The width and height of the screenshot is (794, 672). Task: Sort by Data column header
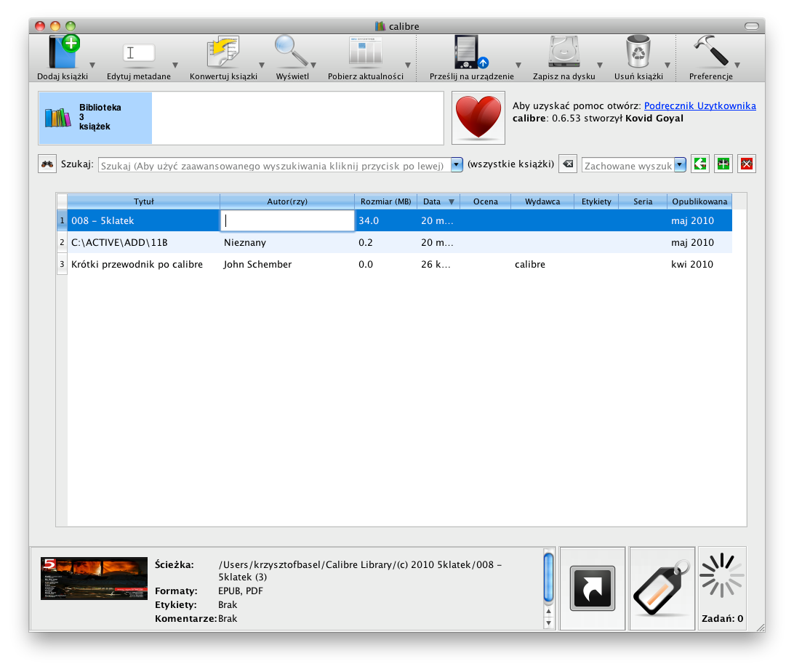[438, 201]
